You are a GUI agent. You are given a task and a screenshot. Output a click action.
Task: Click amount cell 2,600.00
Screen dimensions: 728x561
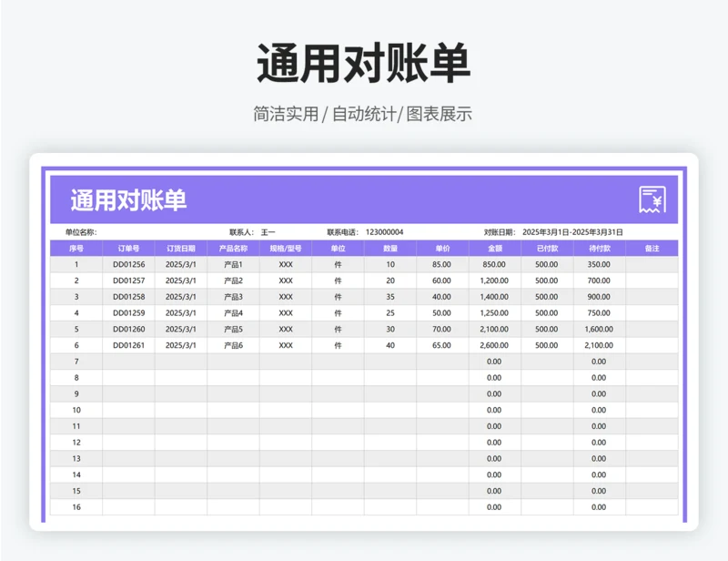(x=494, y=345)
